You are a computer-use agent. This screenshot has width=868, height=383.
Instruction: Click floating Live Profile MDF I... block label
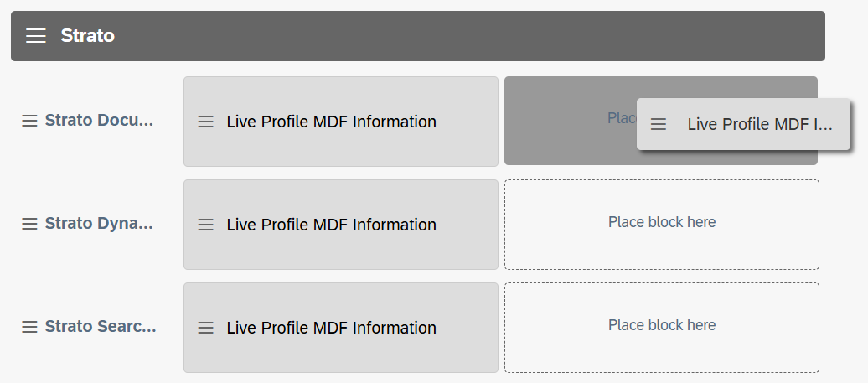pyautogui.click(x=760, y=124)
